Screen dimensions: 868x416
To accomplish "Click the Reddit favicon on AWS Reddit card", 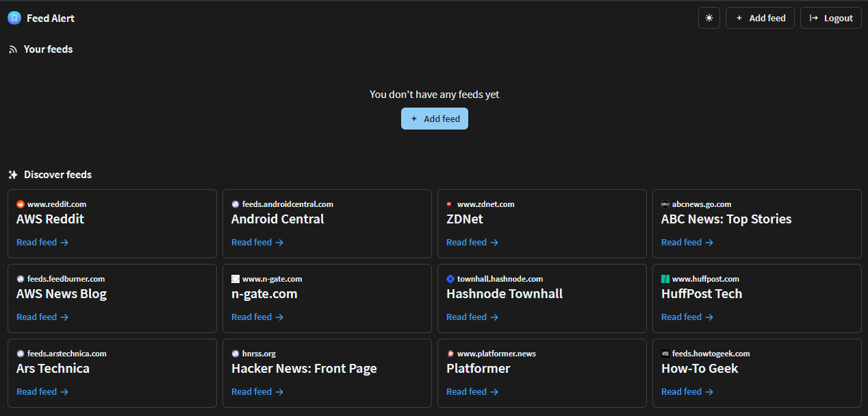I will coord(21,204).
